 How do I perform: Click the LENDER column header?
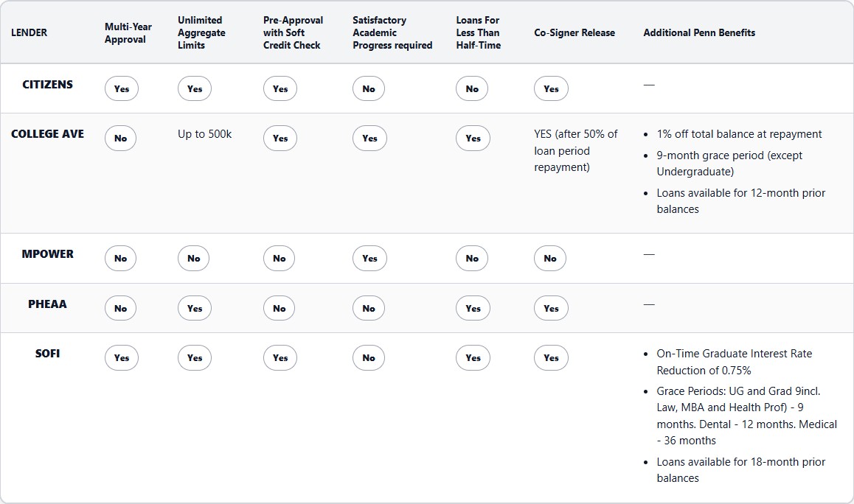tap(29, 33)
